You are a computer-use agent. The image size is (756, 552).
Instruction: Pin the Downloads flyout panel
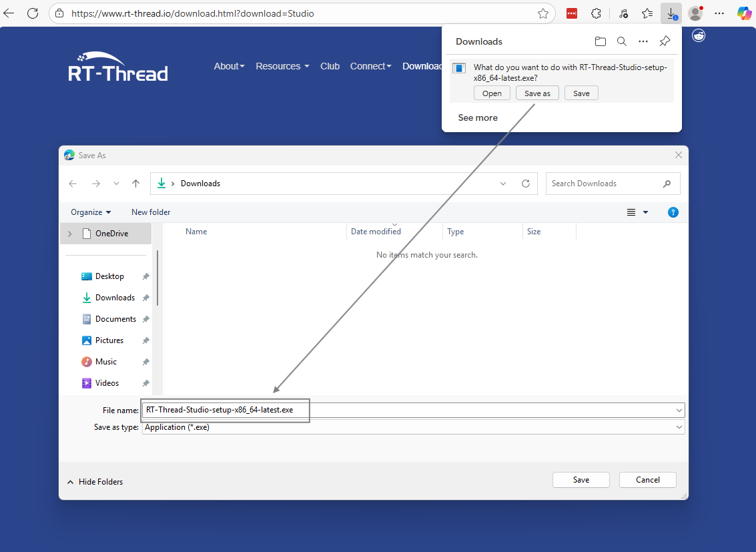[x=664, y=41]
